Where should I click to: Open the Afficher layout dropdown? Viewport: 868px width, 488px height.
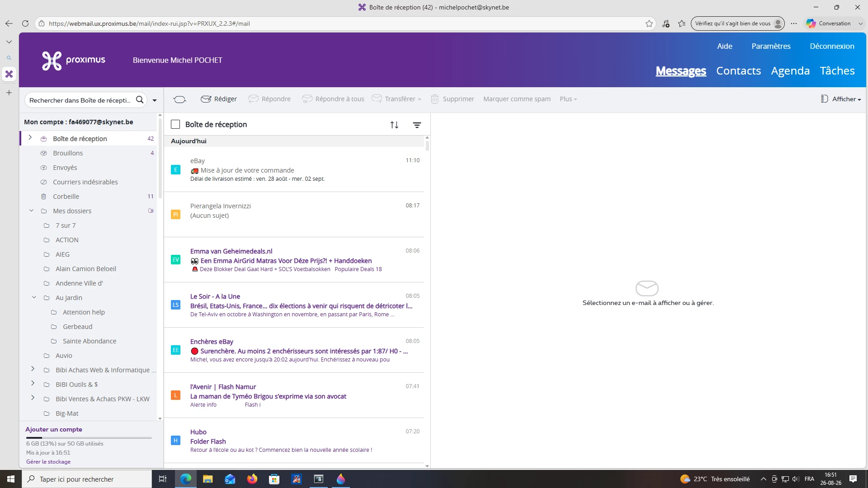(x=841, y=99)
